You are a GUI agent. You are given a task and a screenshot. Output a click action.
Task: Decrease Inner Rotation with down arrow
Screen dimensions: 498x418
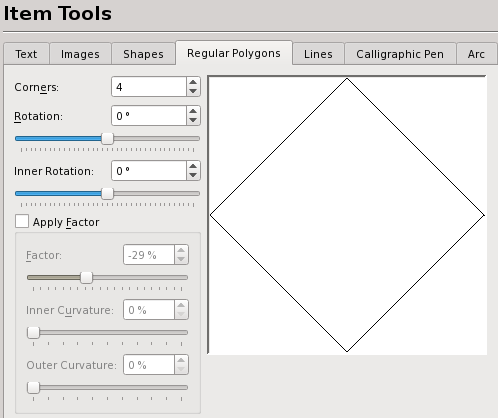tap(193, 175)
